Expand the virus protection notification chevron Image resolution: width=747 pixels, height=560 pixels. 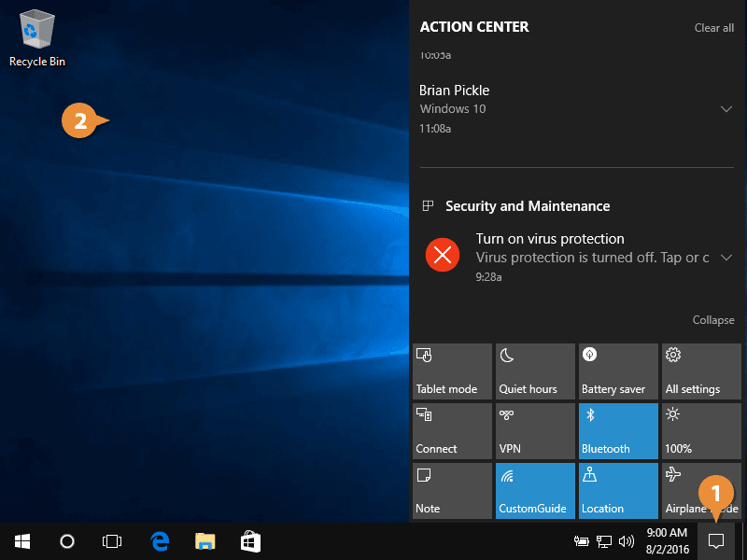[726, 258]
